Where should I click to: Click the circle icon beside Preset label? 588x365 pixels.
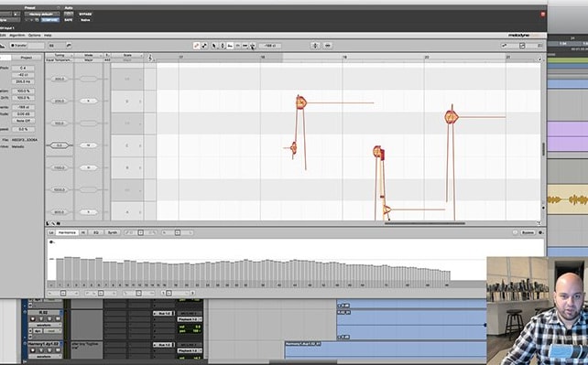tap(58, 7)
